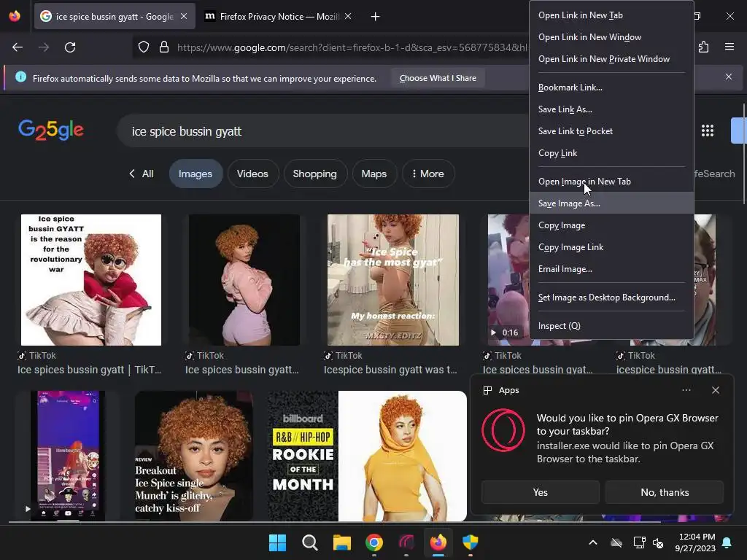Click the Firefox taskbar icon
Image resolution: width=747 pixels, height=560 pixels.
pyautogui.click(x=438, y=542)
